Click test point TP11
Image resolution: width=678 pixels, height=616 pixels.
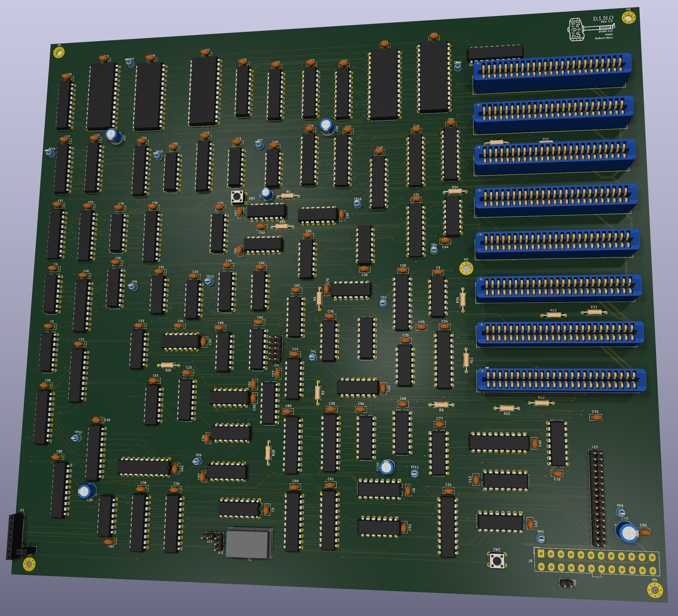[x=415, y=473]
